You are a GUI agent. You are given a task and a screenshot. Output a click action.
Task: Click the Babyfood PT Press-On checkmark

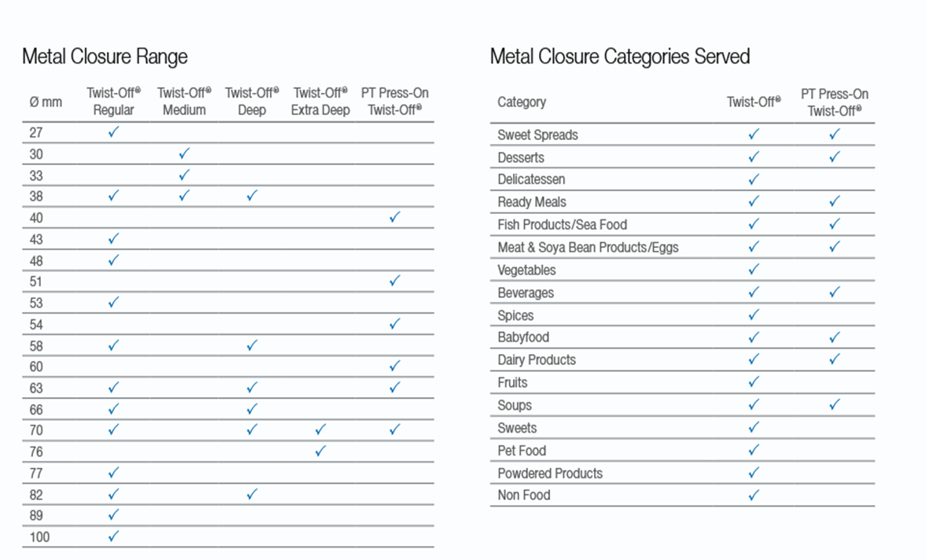pos(835,337)
